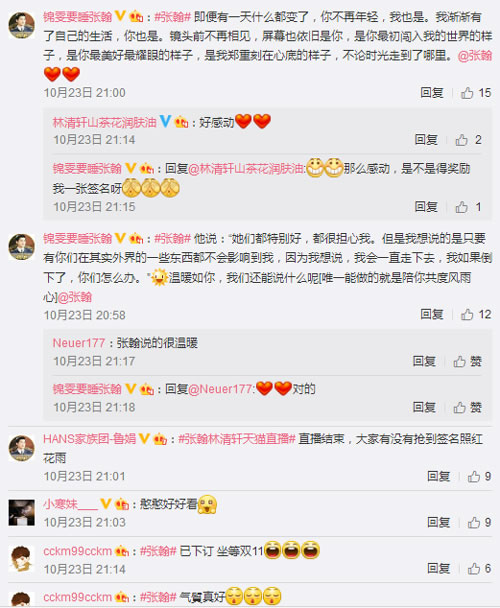Viewport: 500px width, 608px height.
Task: Like the 21:15 reply about 签名
Action: 468,207
